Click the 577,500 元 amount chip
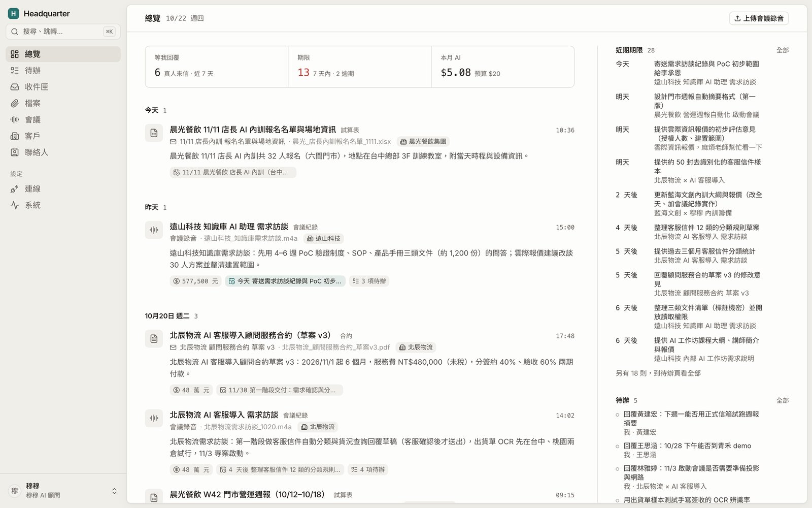Image resolution: width=812 pixels, height=508 pixels. pos(195,281)
